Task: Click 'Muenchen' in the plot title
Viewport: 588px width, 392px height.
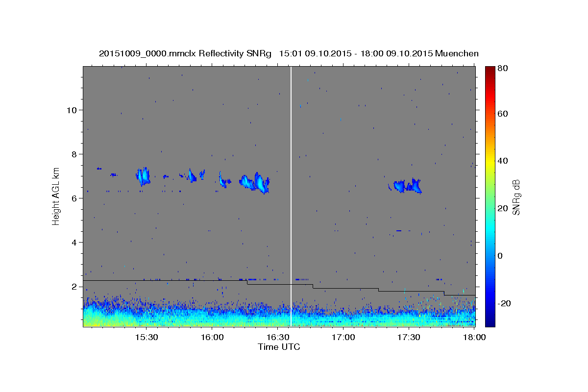Action: click(456, 53)
